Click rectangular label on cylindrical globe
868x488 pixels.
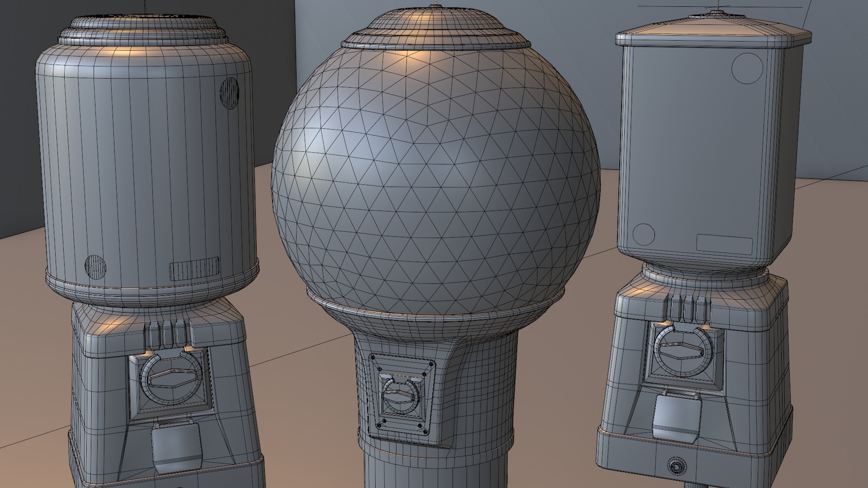point(194,268)
